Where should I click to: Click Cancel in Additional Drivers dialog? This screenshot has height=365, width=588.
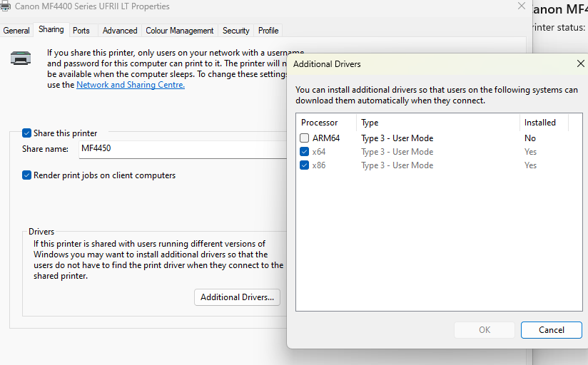(551, 330)
